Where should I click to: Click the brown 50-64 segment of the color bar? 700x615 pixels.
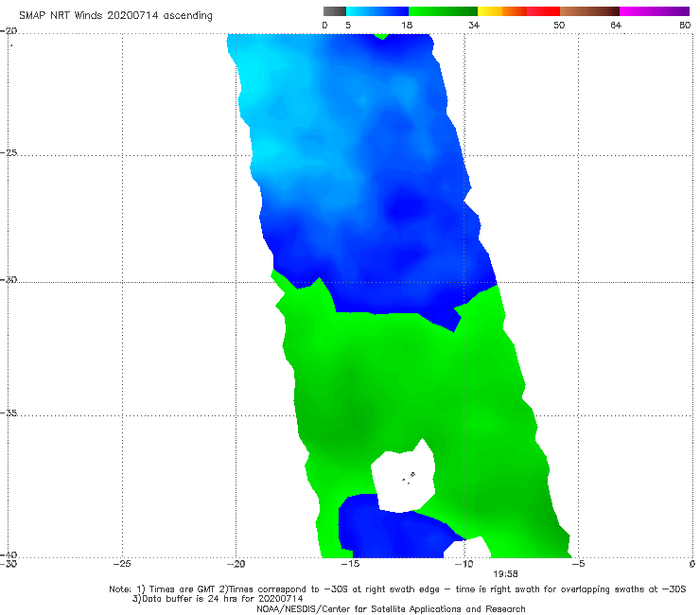[x=589, y=11]
